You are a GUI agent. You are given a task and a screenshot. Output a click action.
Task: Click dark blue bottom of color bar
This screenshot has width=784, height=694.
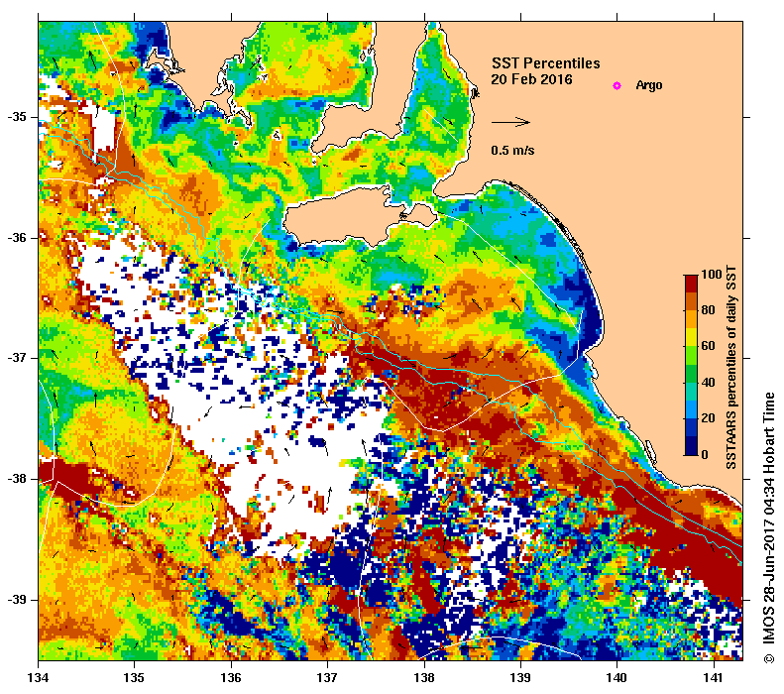[691, 445]
